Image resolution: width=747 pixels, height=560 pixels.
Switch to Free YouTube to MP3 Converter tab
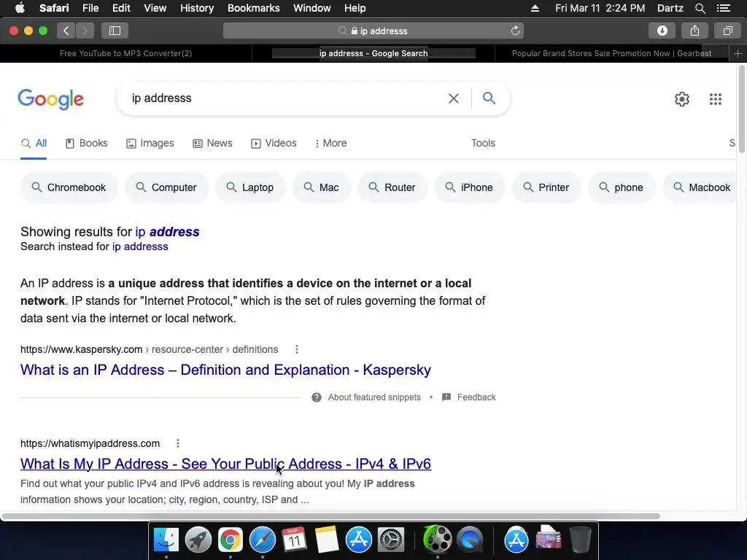coord(125,53)
